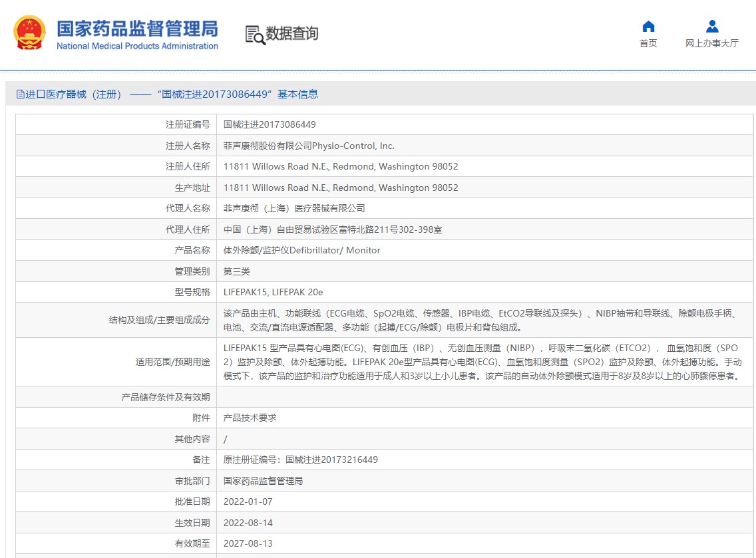Click the 审批部门 label

pyautogui.click(x=192, y=481)
